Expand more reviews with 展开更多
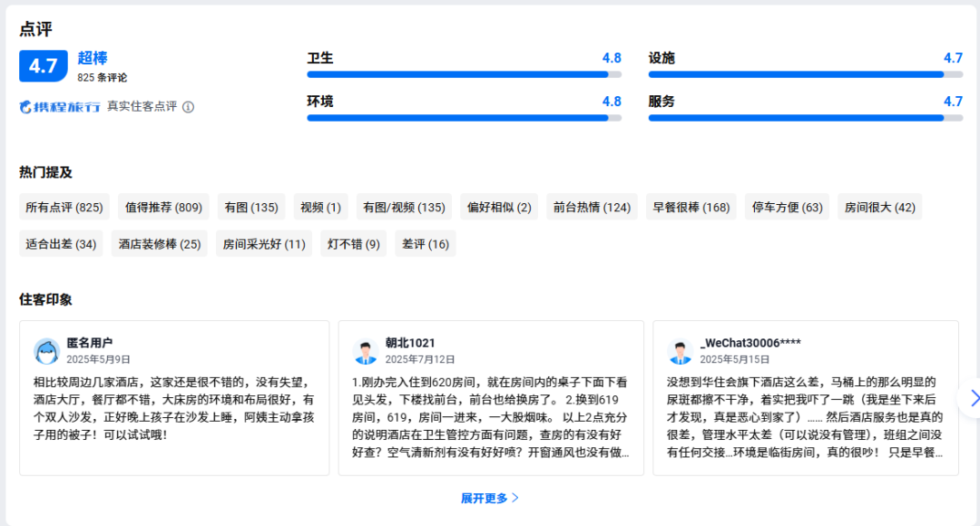The height and width of the screenshot is (526, 980). pos(490,498)
